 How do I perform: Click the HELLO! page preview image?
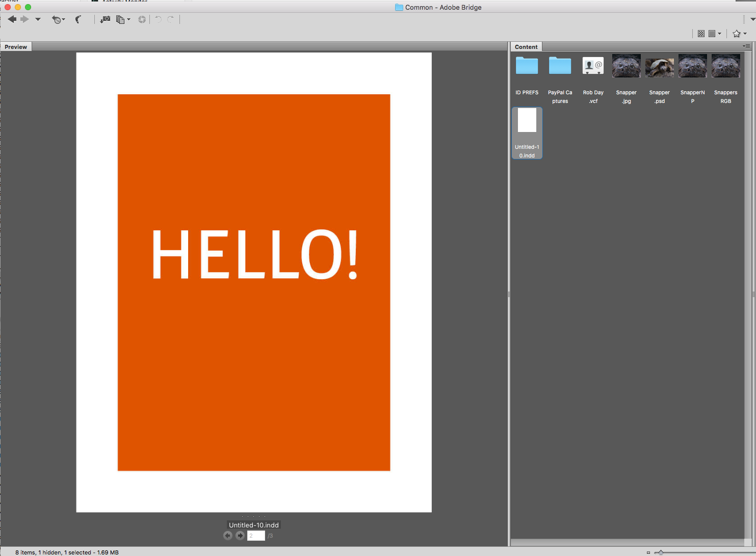tap(254, 282)
